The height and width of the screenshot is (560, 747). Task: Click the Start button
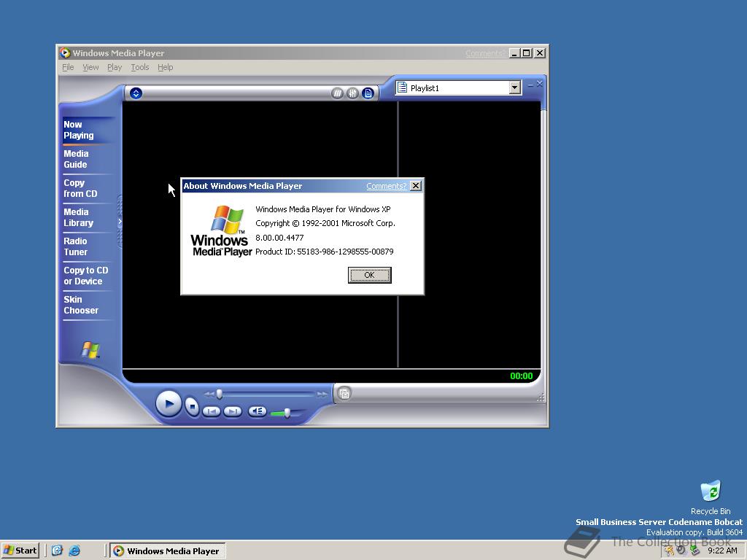[20, 551]
